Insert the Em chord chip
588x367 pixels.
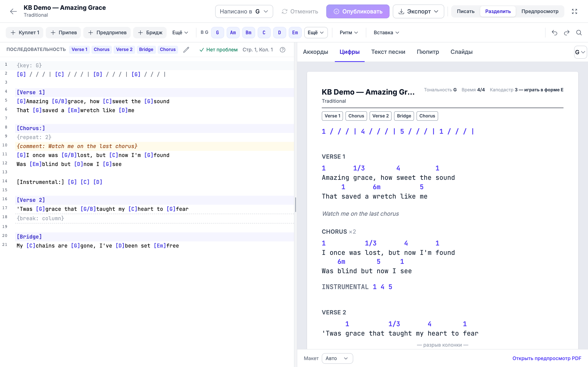[x=295, y=33]
